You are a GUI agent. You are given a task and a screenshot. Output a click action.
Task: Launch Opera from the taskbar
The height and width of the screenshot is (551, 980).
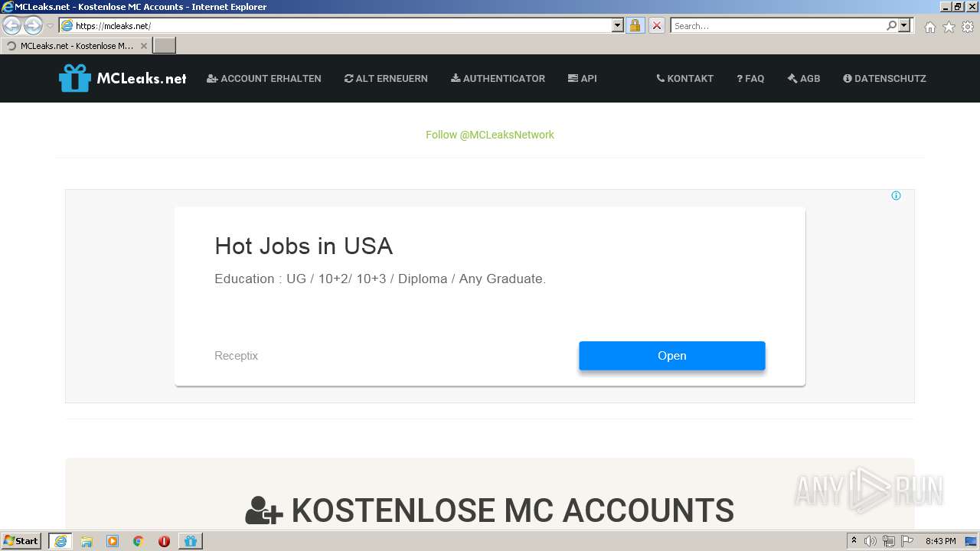click(x=164, y=541)
